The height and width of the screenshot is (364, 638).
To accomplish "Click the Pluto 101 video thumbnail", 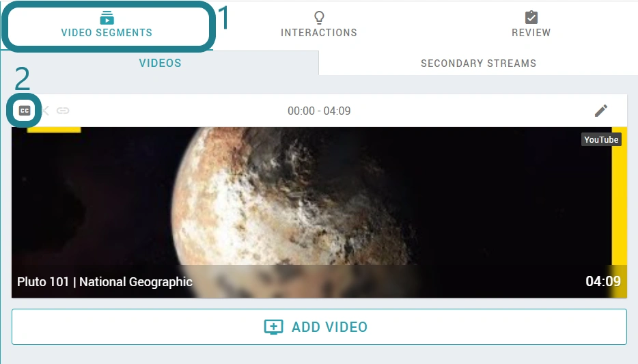I will pyautogui.click(x=319, y=212).
